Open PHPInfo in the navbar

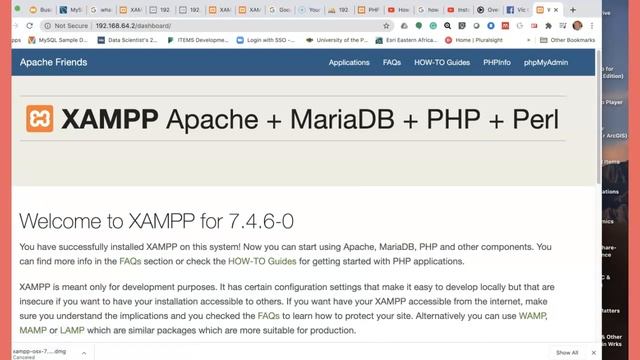tap(497, 62)
